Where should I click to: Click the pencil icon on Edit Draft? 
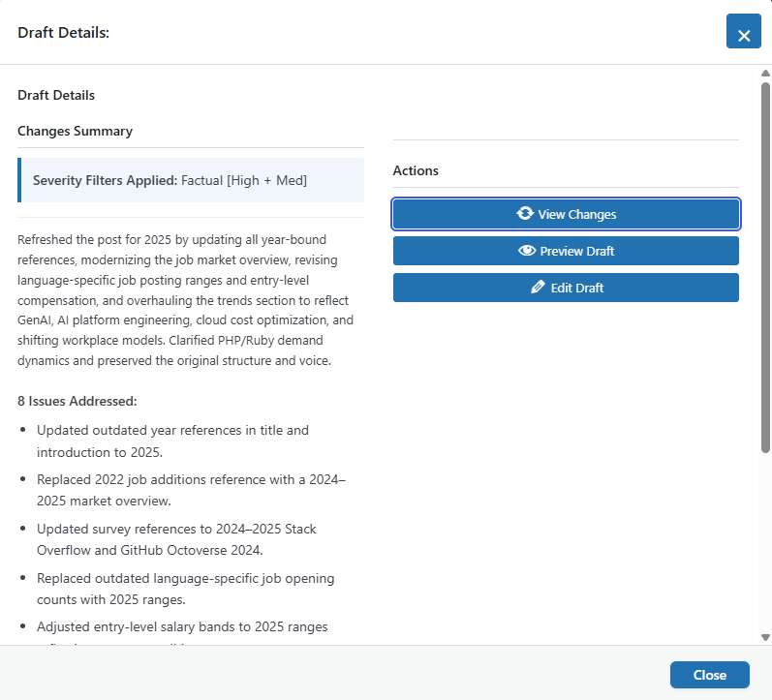tap(539, 288)
